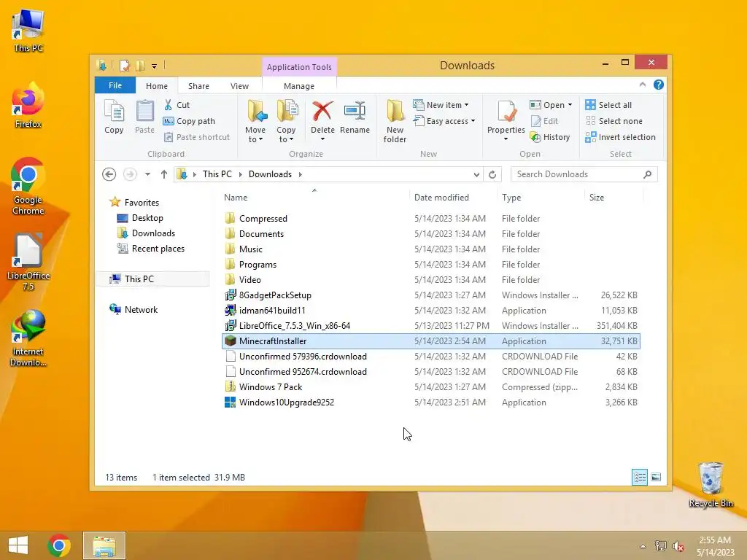747x560 pixels.
Task: Click Invert selection in ribbon
Action: coord(620,137)
